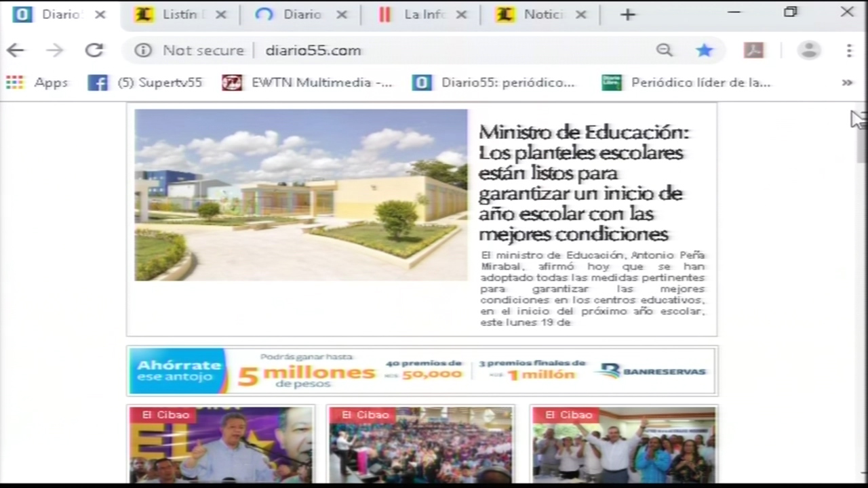This screenshot has height=488, width=868.
Task: Select the Diario55 favicon on the active tab
Action: coord(22,14)
